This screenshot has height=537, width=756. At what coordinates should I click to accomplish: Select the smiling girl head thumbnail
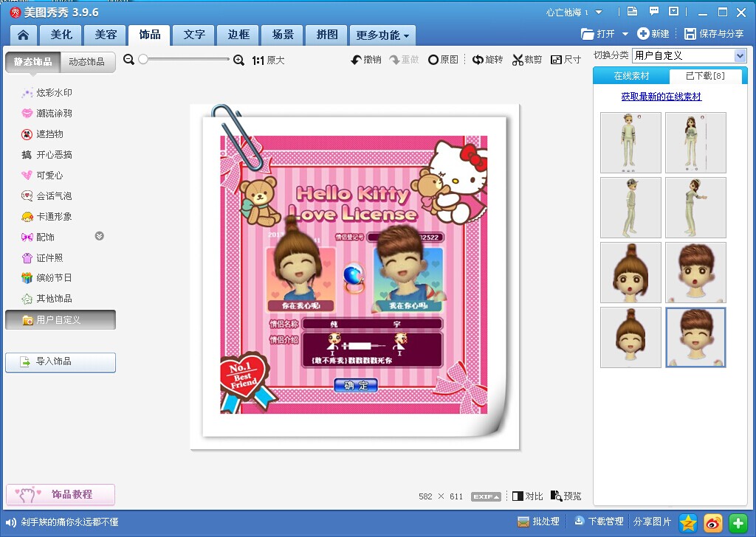pyautogui.click(x=630, y=338)
